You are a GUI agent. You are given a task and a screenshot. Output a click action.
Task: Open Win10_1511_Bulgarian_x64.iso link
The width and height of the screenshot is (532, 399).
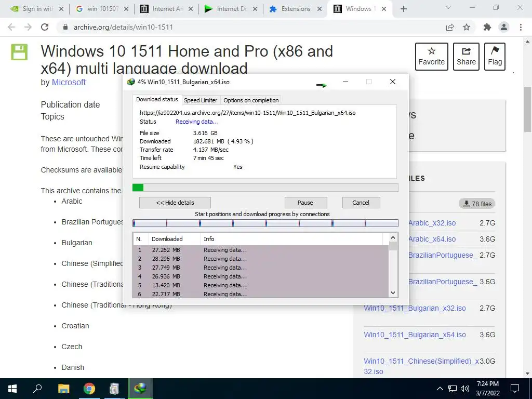tap(415, 335)
